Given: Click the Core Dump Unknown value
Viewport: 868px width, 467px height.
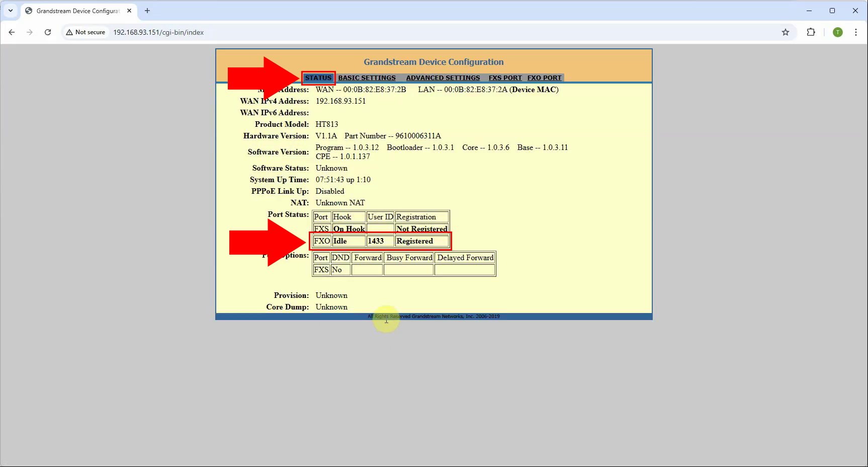Looking at the screenshot, I should (x=331, y=307).
